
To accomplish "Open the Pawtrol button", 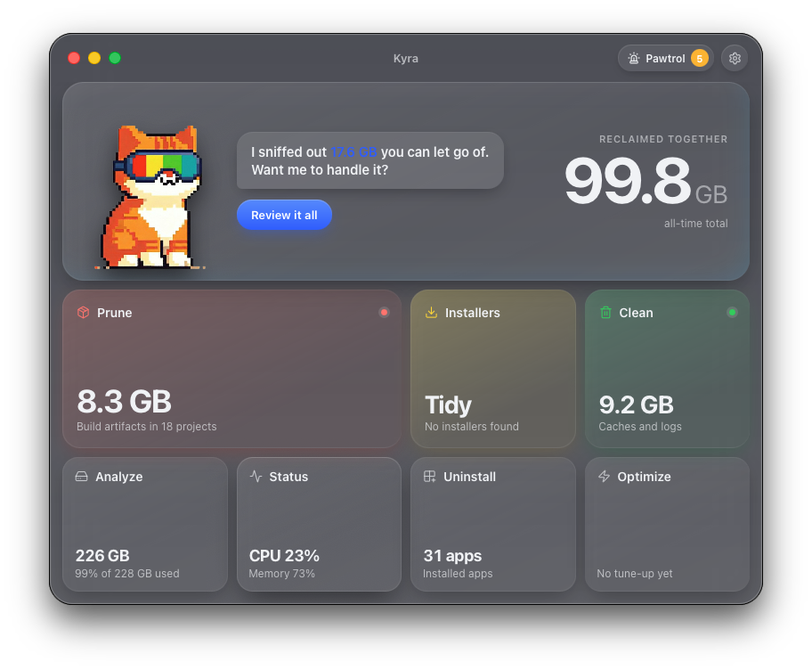I will [x=665, y=58].
